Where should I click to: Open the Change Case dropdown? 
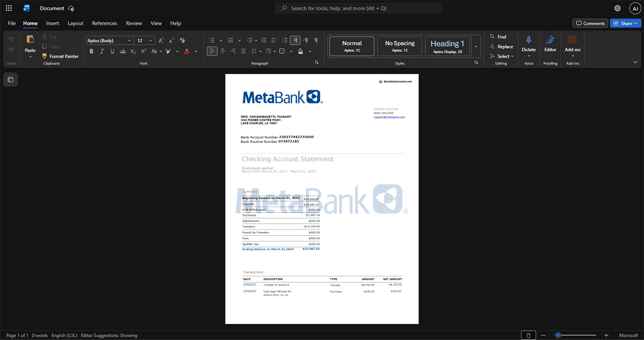click(157, 51)
